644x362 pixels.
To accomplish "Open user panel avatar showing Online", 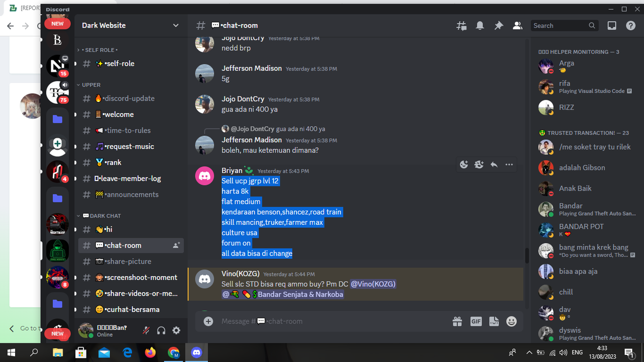I will [86, 330].
